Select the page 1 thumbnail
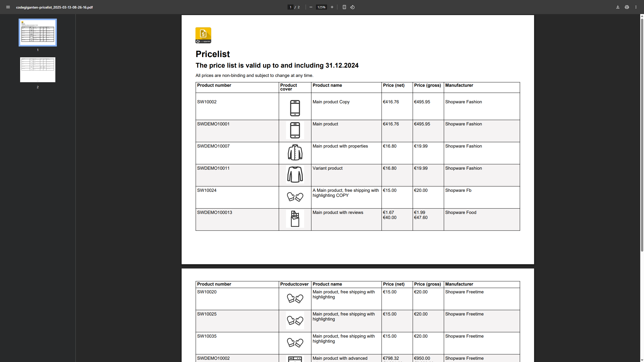This screenshot has width=644, height=362. (x=38, y=32)
